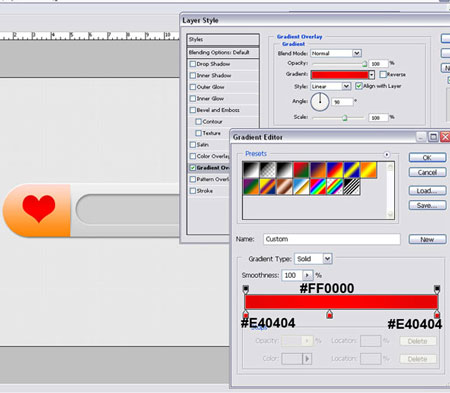Viewport: 450px width, 393px height.
Task: Choose the Orange, Yellow, Orange gradient preset
Action: pyautogui.click(x=368, y=170)
